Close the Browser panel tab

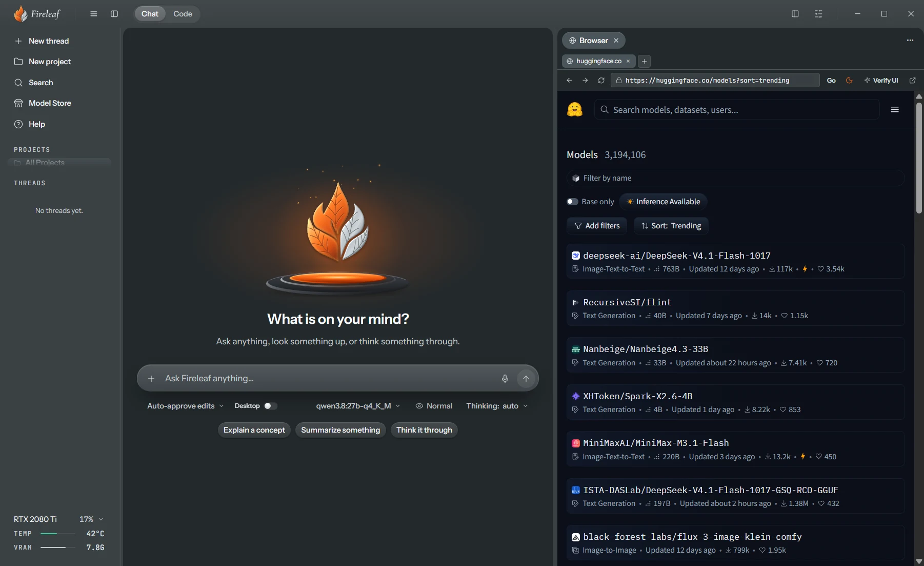pyautogui.click(x=616, y=41)
